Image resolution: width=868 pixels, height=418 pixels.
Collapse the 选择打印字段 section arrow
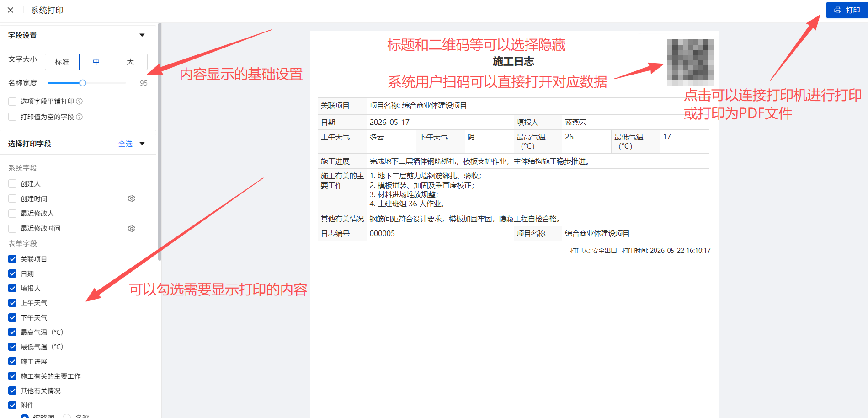pos(142,144)
